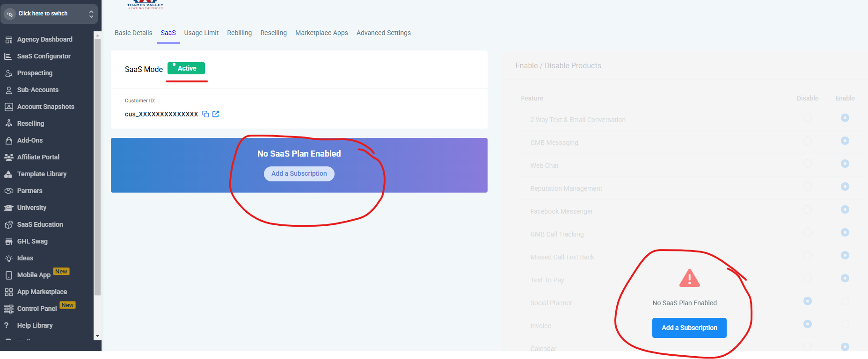
Task: Click the Reselling sidebar icon
Action: pyautogui.click(x=8, y=124)
